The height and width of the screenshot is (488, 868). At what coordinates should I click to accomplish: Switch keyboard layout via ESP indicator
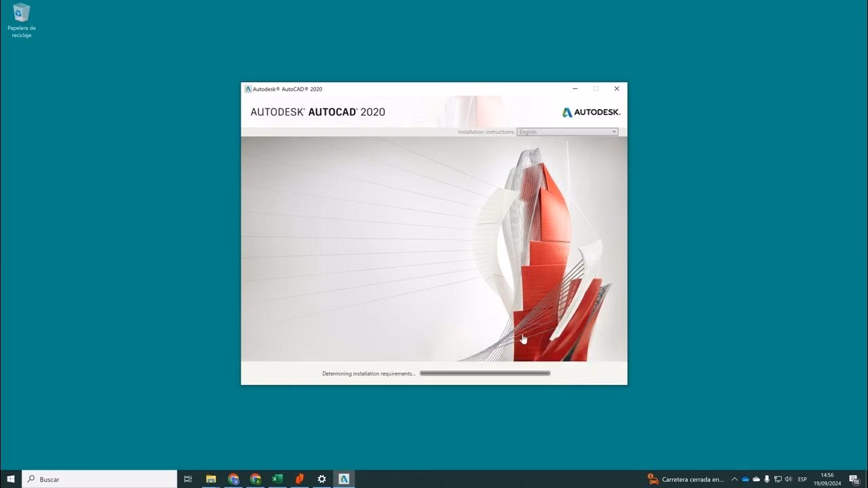tap(802, 479)
